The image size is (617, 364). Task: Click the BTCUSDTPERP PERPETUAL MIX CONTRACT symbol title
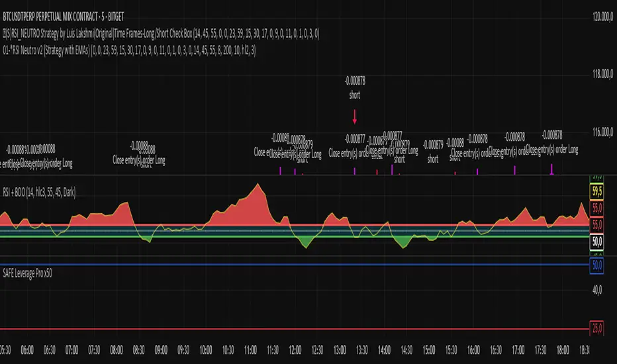pos(64,17)
